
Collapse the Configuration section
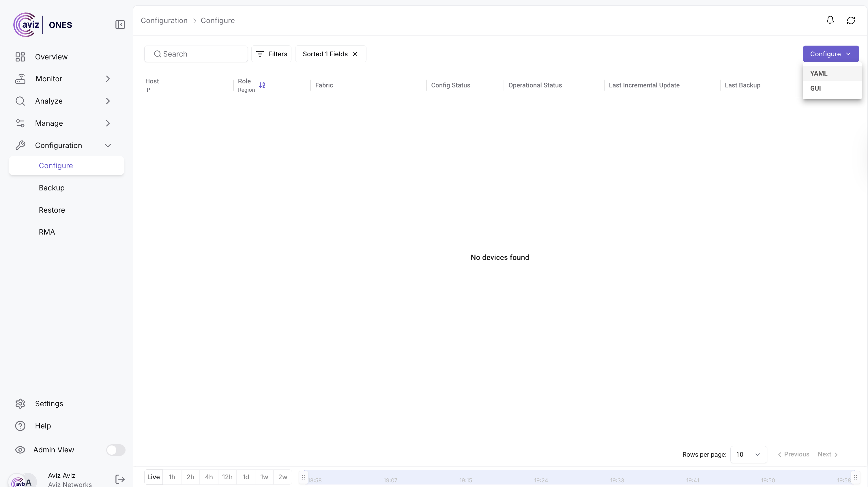pyautogui.click(x=107, y=145)
